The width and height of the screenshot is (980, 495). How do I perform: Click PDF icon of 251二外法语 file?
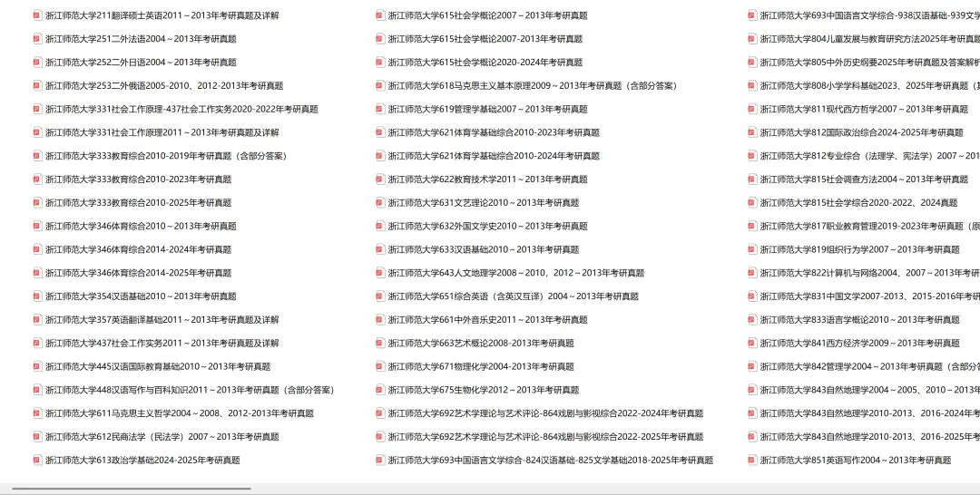(37, 39)
